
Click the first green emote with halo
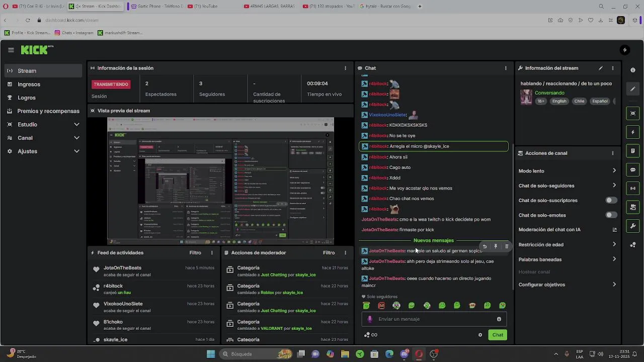[366, 305]
